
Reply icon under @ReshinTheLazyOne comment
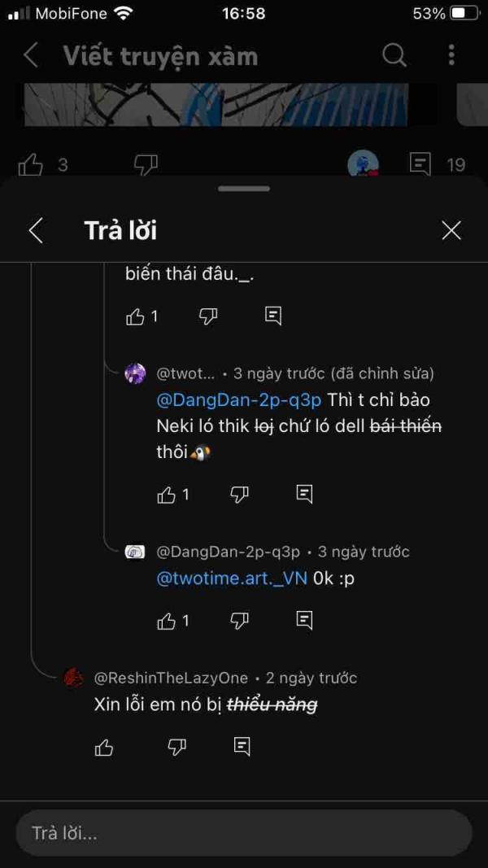(242, 748)
